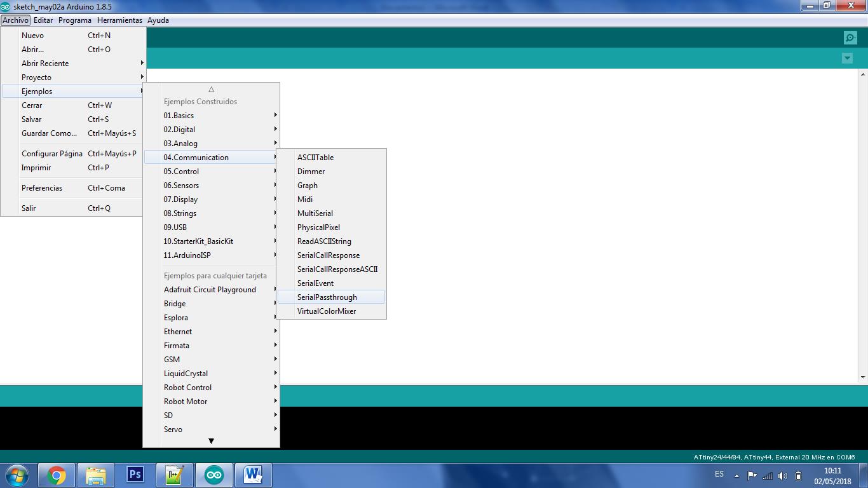Launch Google Chrome from the taskbar

click(57, 475)
